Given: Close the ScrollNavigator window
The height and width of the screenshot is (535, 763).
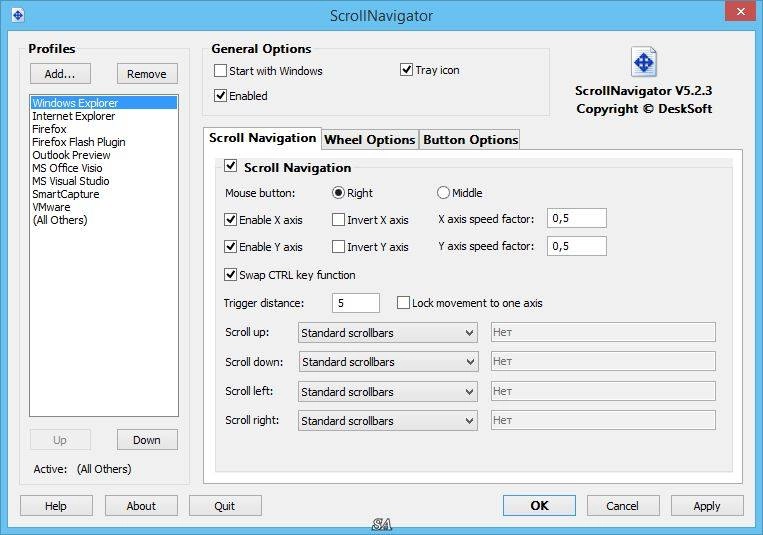Looking at the screenshot, I should point(740,11).
